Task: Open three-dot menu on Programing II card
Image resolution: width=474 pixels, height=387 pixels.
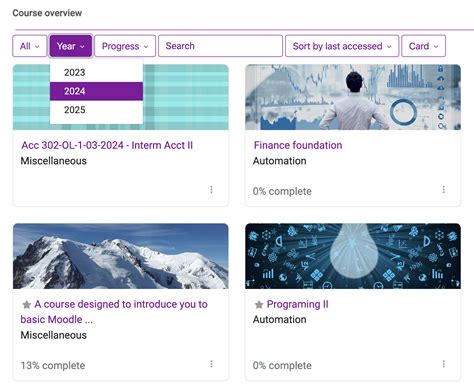Action: pyautogui.click(x=443, y=364)
